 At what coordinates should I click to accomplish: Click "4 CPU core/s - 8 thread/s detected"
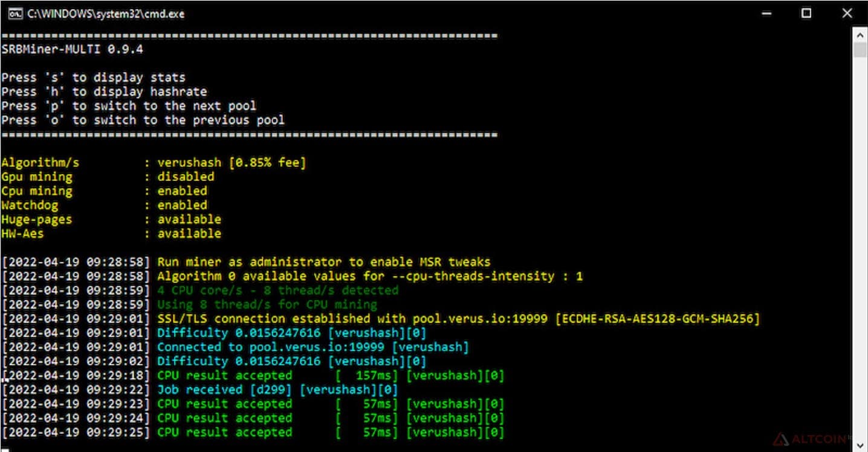[x=278, y=290]
